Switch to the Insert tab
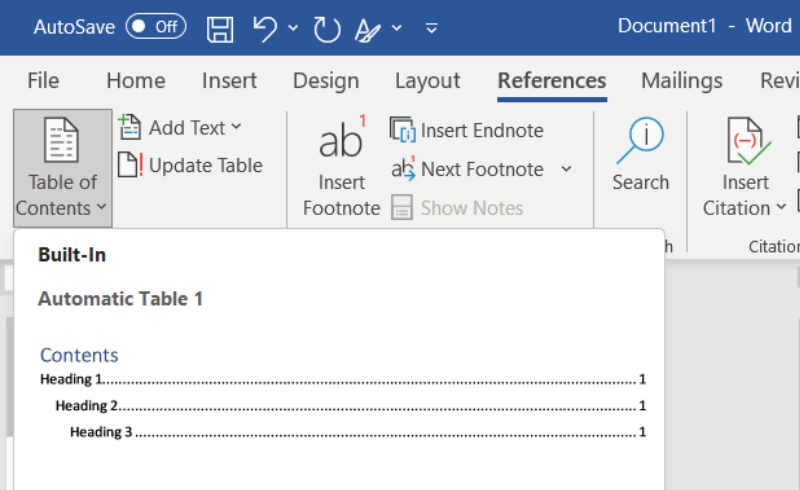The width and height of the screenshot is (800, 490). tap(229, 81)
